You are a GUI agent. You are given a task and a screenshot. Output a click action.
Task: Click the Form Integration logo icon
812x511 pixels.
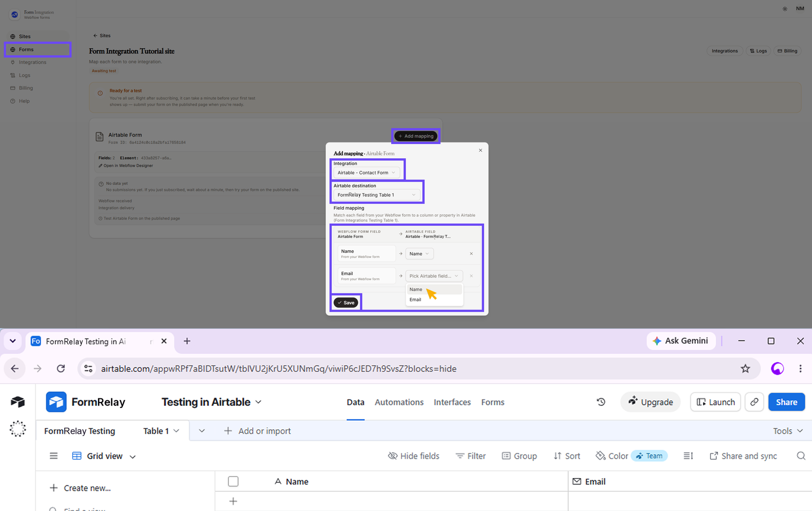(x=15, y=15)
